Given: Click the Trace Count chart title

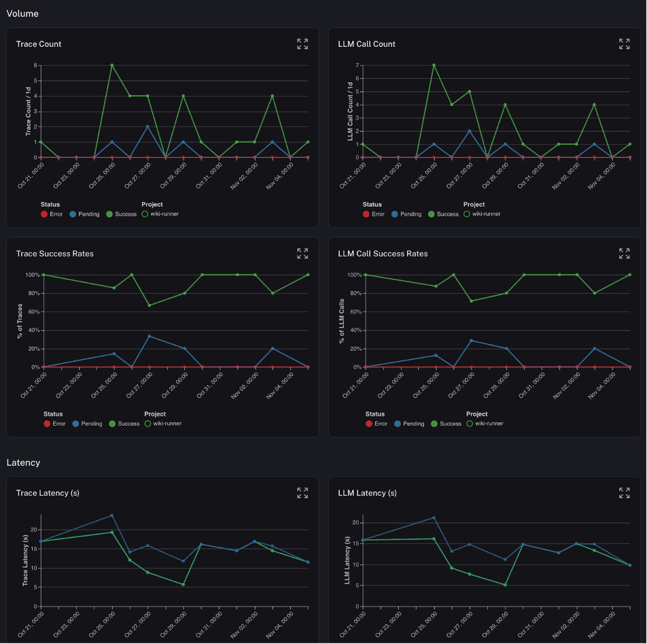Looking at the screenshot, I should (x=39, y=44).
